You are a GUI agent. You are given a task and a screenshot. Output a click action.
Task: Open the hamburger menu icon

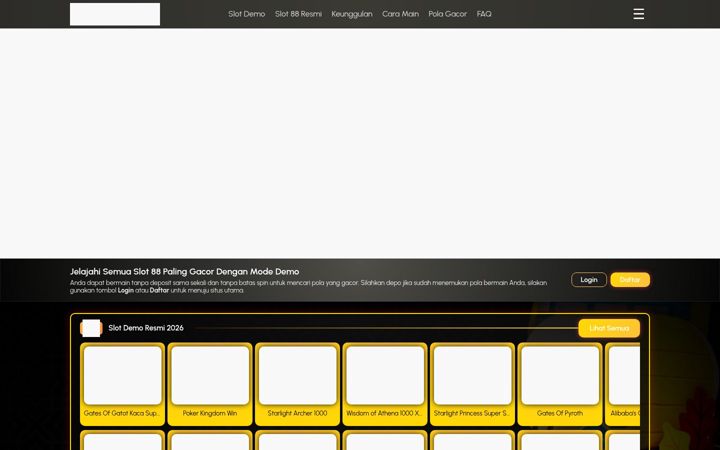pyautogui.click(x=638, y=14)
